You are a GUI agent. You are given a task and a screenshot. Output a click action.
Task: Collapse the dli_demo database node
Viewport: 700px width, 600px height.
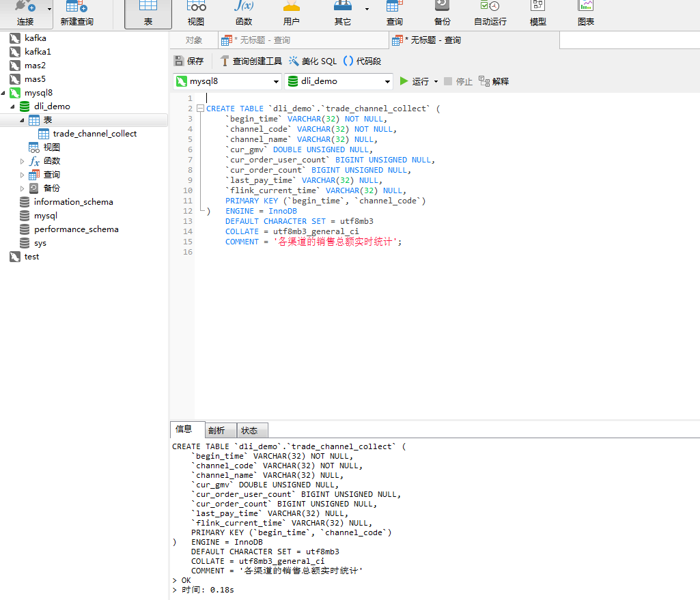pos(13,106)
